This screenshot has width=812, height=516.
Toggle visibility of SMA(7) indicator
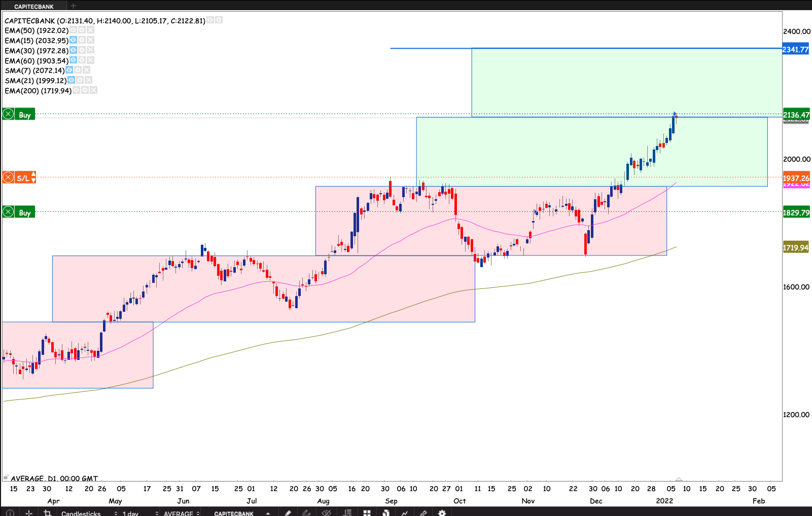[x=69, y=70]
